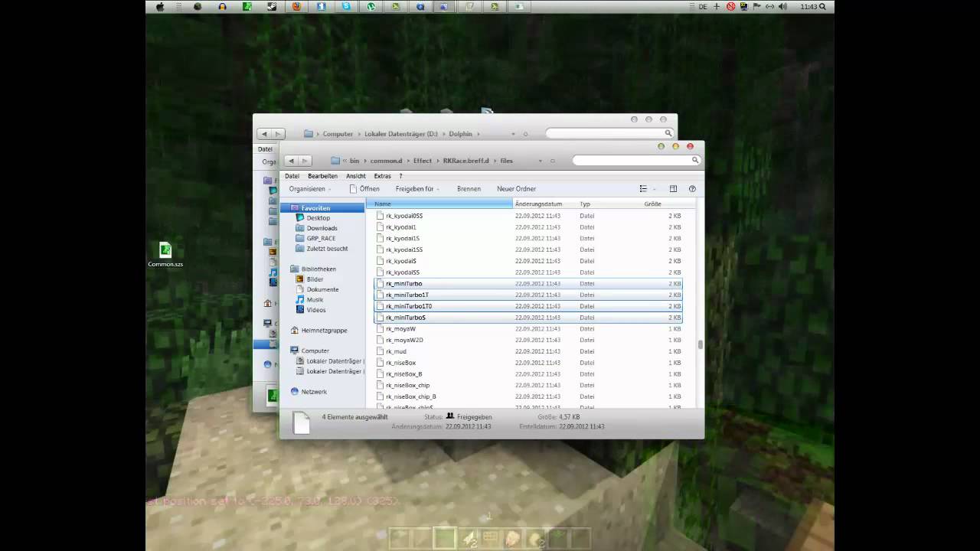This screenshot has height=551, width=980.
Task: Click the Brennen button
Action: tap(469, 188)
